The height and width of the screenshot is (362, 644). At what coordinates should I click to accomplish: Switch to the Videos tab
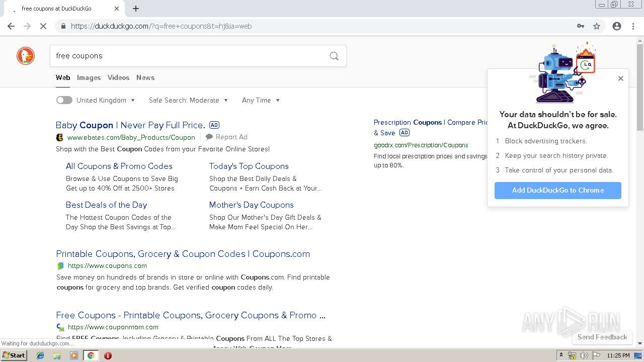coord(118,77)
